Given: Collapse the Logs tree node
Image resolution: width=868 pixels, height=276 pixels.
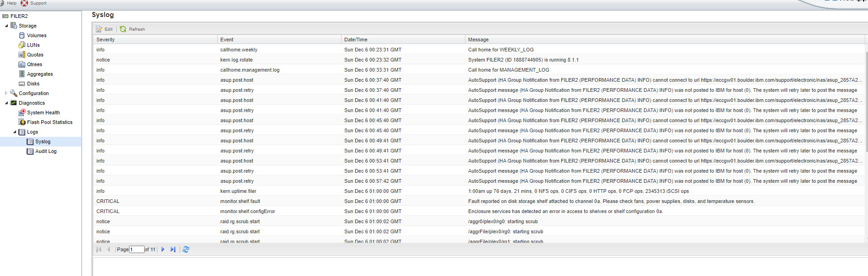Looking at the screenshot, I should (x=15, y=132).
